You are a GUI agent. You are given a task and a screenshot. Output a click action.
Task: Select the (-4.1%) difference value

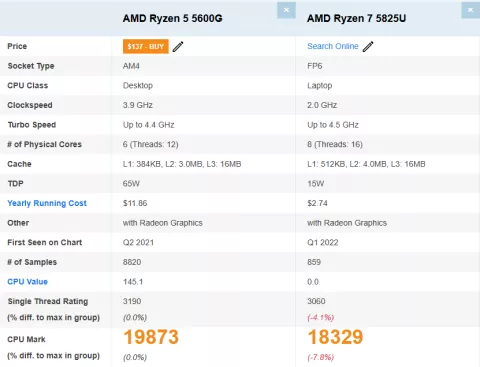tap(320, 317)
